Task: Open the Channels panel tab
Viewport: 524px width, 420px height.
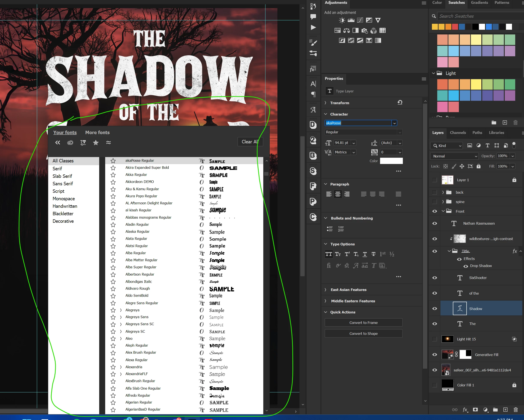Action: (458, 133)
